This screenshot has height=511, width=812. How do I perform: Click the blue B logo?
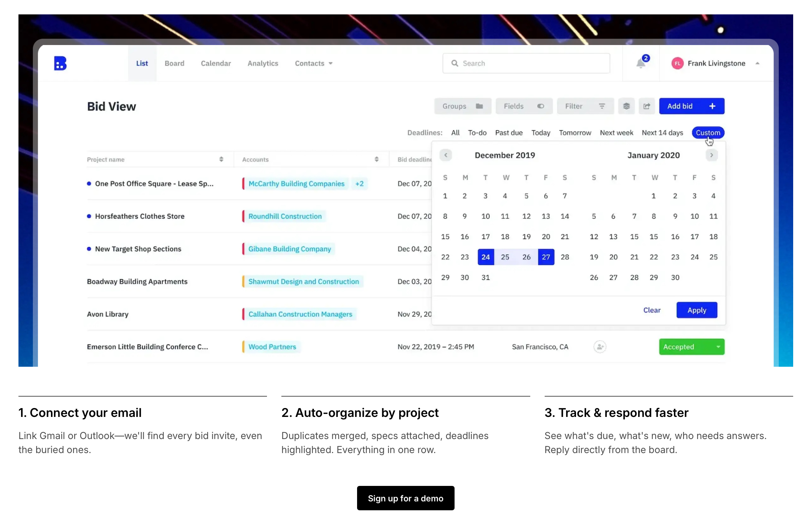pyautogui.click(x=60, y=63)
